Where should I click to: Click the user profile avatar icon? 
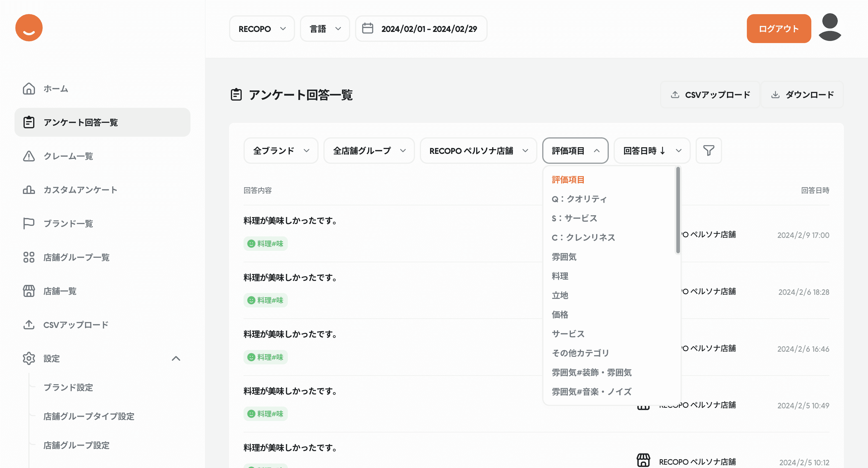[x=830, y=28]
